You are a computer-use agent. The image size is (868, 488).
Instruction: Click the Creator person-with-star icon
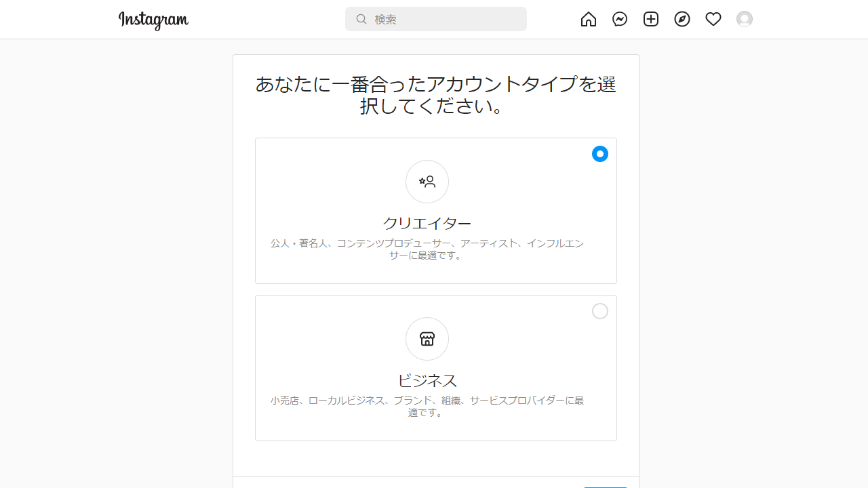coord(427,181)
